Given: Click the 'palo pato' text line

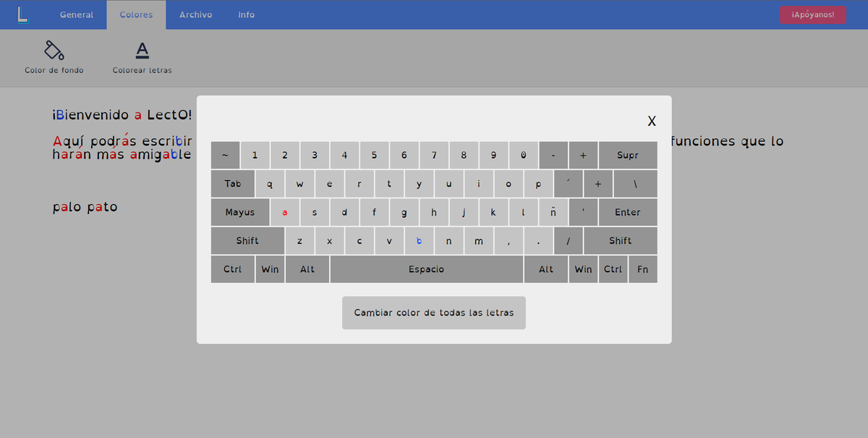Looking at the screenshot, I should (x=85, y=208).
